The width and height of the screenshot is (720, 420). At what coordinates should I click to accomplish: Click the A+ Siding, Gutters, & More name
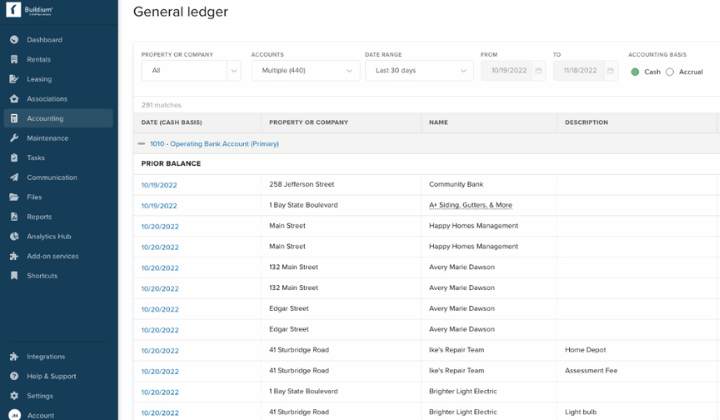tap(470, 205)
